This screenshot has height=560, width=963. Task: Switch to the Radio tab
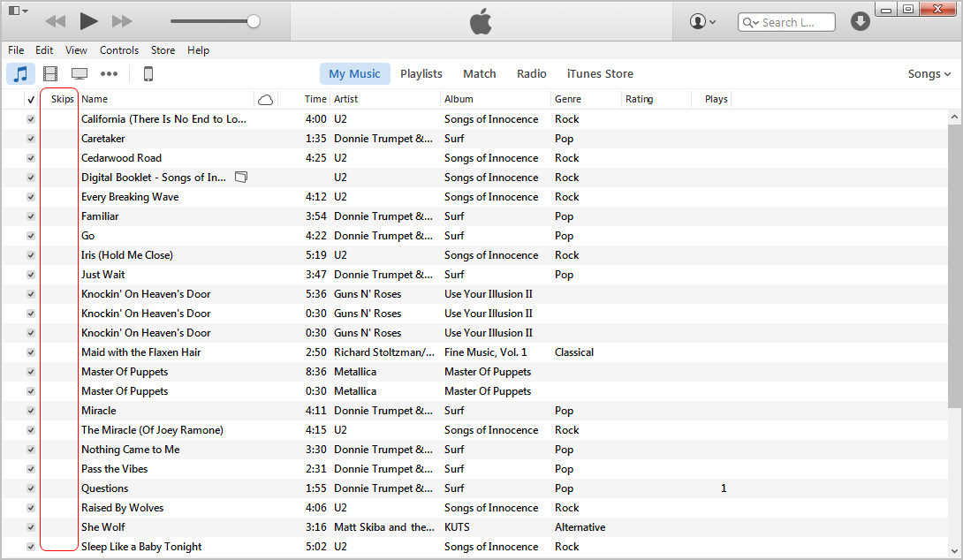[531, 73]
